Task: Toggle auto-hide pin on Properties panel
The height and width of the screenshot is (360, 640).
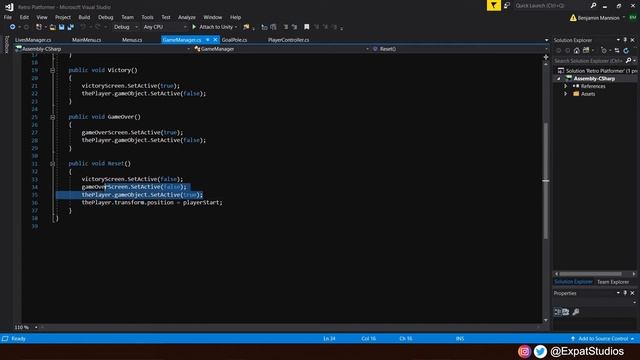Action: pos(625,293)
